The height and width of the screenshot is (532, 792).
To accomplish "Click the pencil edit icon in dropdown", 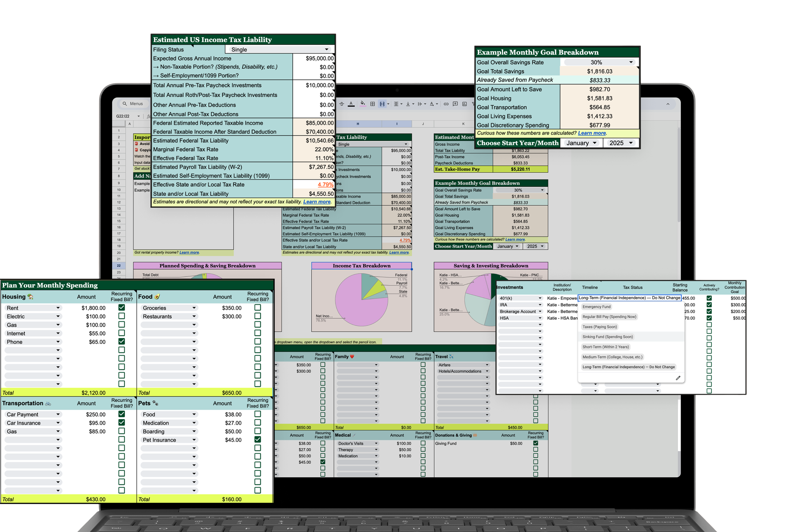I will click(x=678, y=378).
